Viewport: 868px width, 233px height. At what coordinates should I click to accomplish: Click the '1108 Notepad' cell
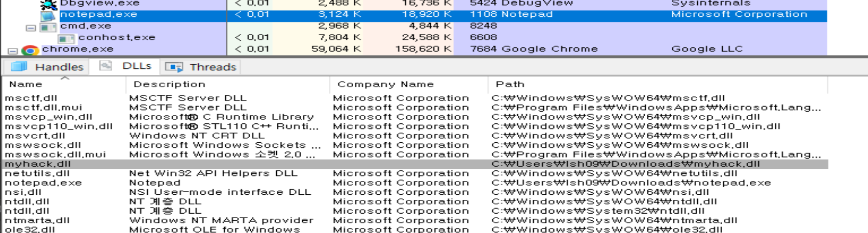click(511, 15)
